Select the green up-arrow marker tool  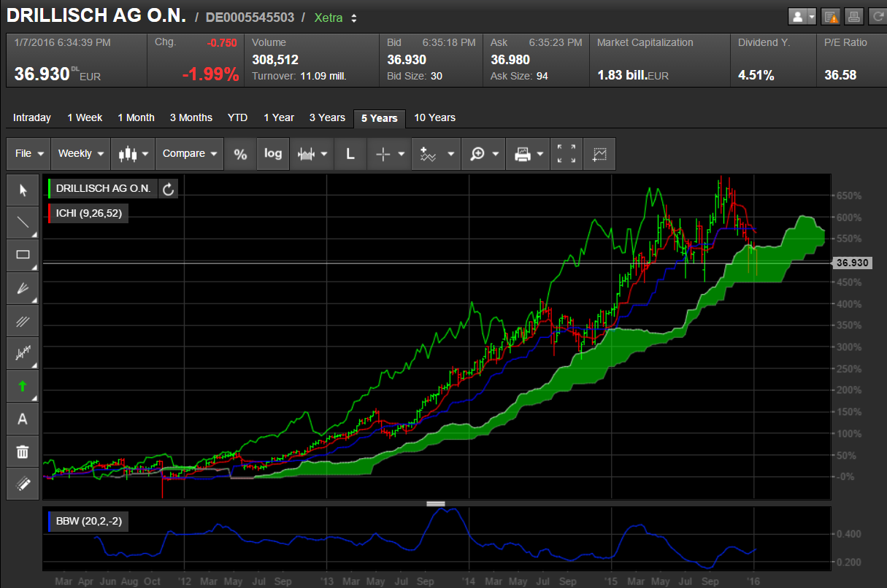pyautogui.click(x=23, y=386)
